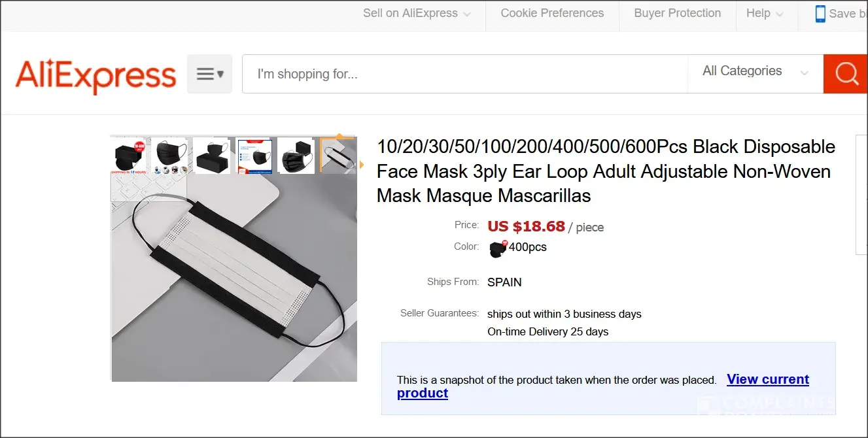Select thumbnail of mask on black box

pos(211,156)
